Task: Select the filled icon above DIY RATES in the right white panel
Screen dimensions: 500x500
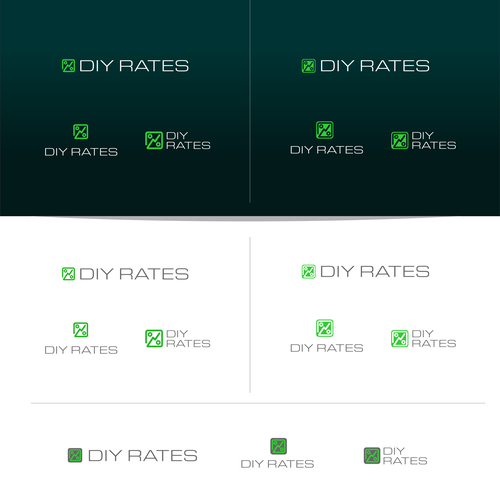Action: [325, 328]
